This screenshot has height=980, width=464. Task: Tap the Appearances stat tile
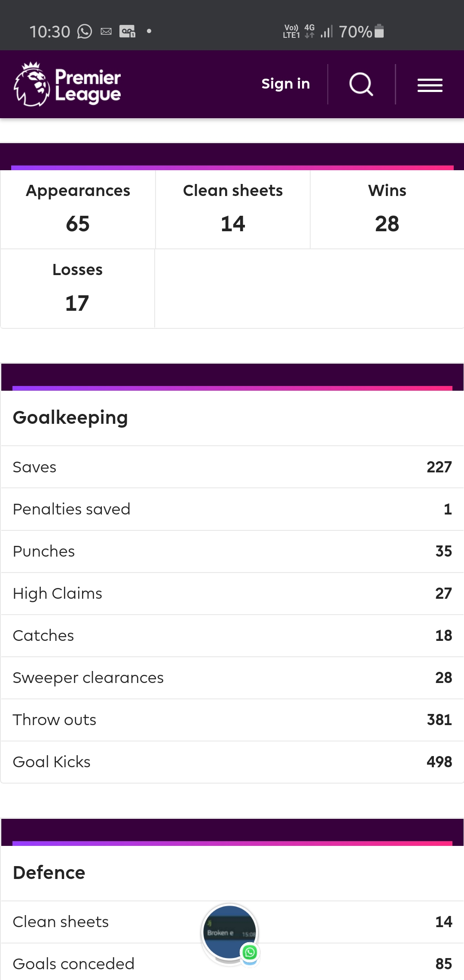click(78, 209)
